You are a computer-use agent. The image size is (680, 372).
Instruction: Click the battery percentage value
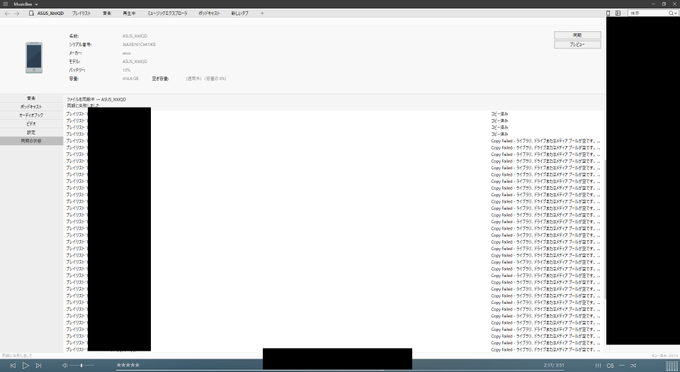pos(126,70)
